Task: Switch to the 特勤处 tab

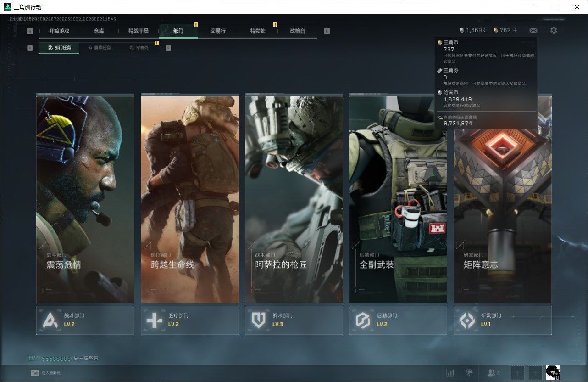Action: 258,31
